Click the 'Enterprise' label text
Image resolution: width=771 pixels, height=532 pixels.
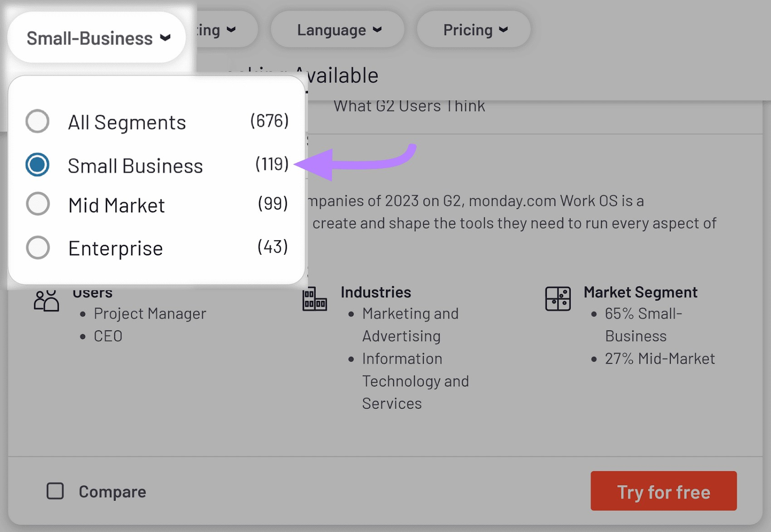(x=116, y=248)
